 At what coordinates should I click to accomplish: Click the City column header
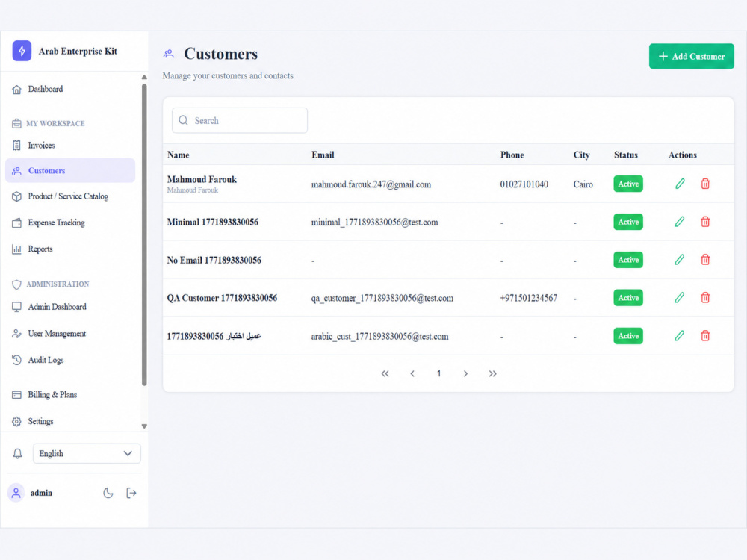point(582,155)
